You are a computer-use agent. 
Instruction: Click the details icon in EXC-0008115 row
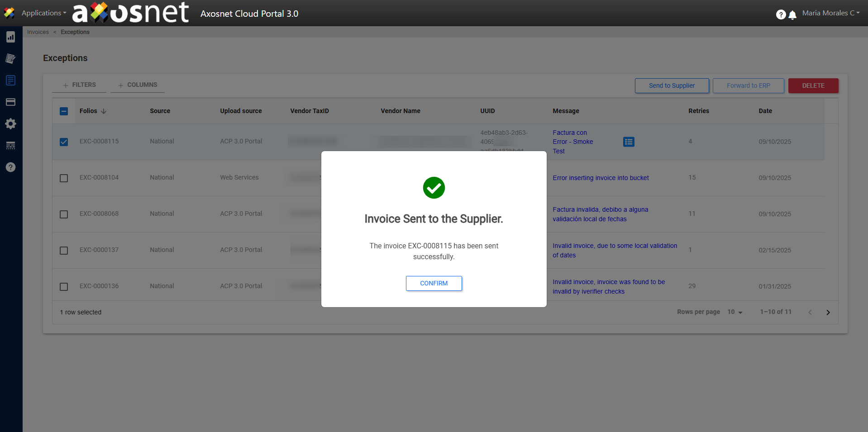coord(629,142)
